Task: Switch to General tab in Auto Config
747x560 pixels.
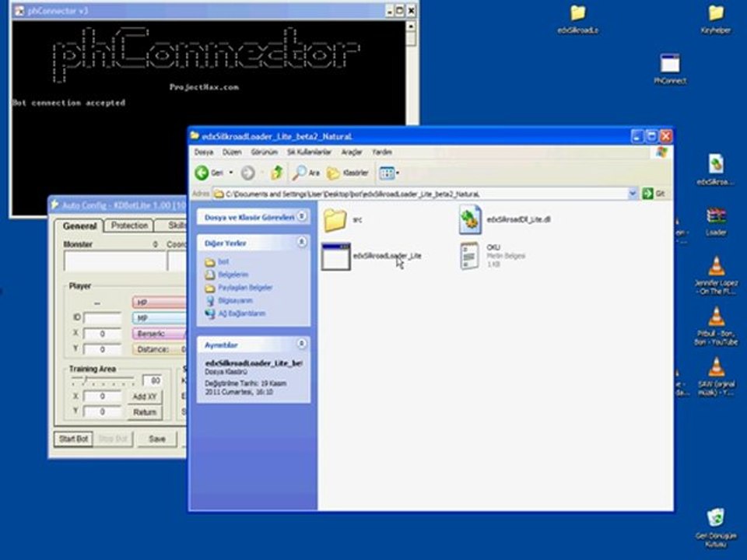Action: pyautogui.click(x=79, y=226)
